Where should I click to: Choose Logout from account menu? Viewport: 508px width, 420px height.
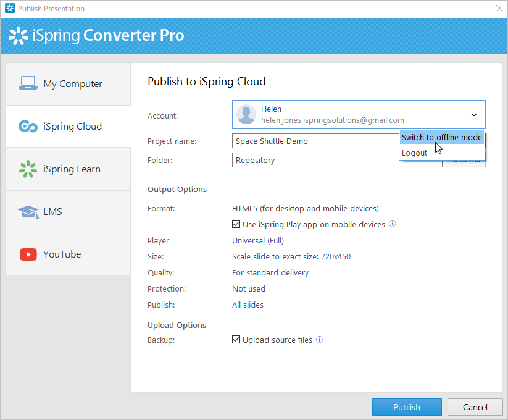(442, 153)
